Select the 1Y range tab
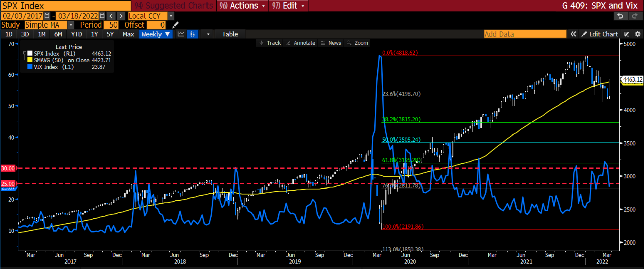 tap(94, 34)
